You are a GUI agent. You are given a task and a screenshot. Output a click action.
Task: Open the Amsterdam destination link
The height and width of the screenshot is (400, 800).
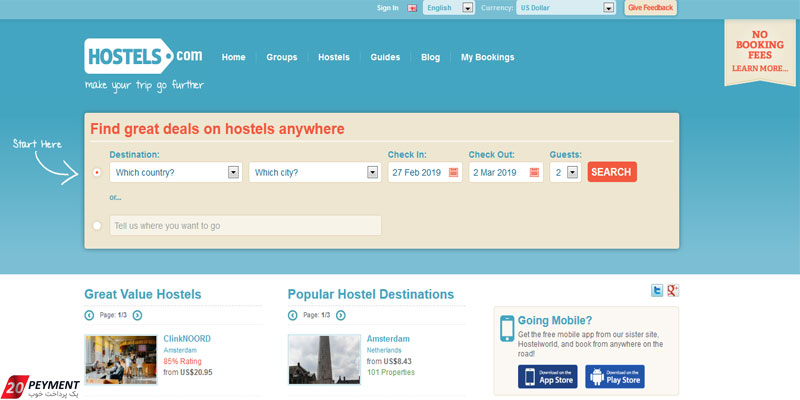[388, 339]
